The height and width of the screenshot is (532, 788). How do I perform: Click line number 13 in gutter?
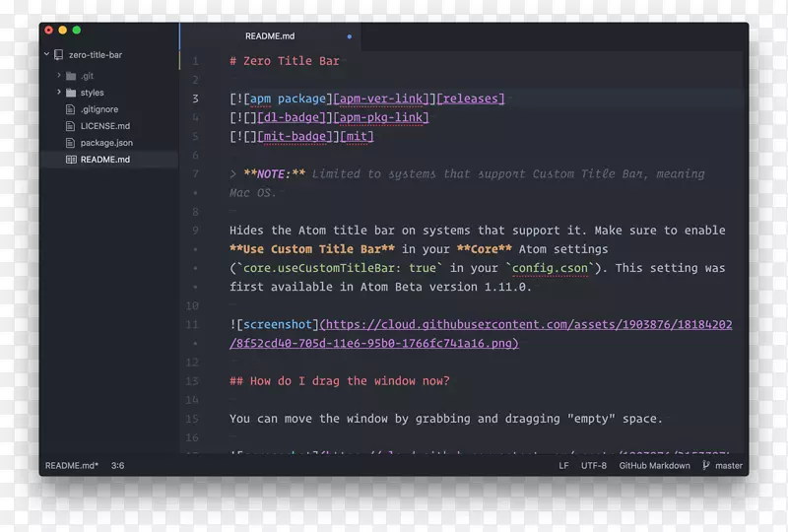point(192,381)
